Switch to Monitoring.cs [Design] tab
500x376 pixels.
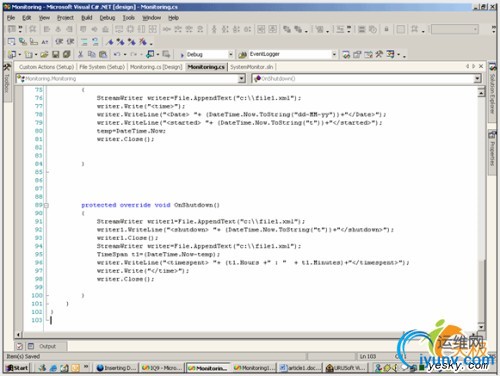pos(156,67)
